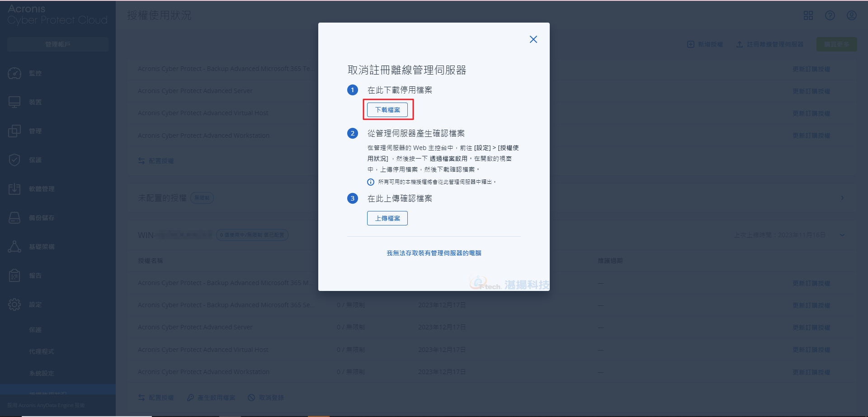
Task: Click the swap arrows icon beside 產生啟用檔案
Action: pos(142,398)
